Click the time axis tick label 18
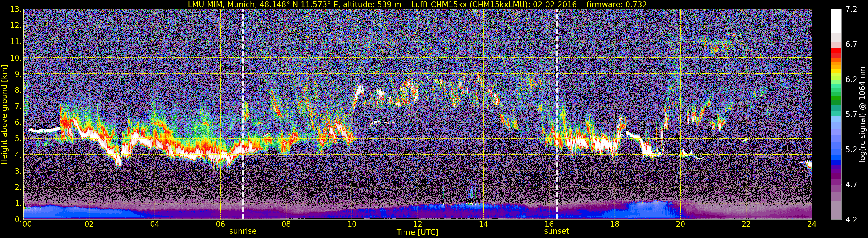 [614, 224]
